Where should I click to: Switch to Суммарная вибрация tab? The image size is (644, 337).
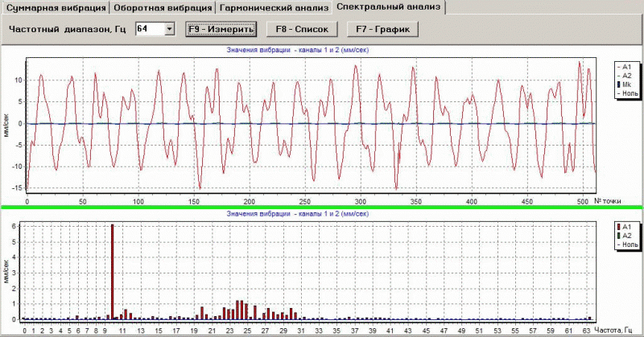[x=56, y=7]
